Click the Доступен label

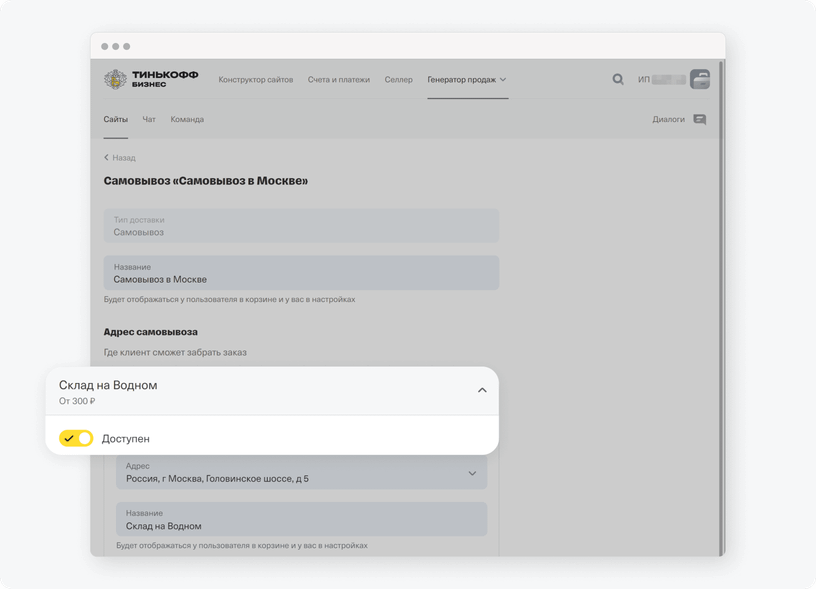(x=125, y=439)
